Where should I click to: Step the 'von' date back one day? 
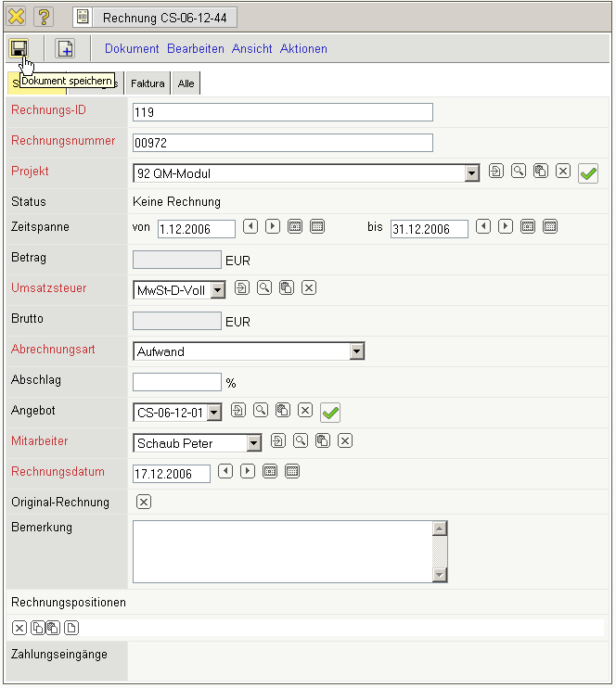250,226
